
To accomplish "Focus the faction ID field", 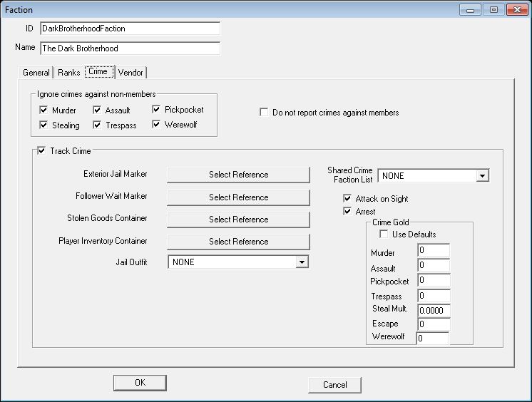I will [x=130, y=29].
